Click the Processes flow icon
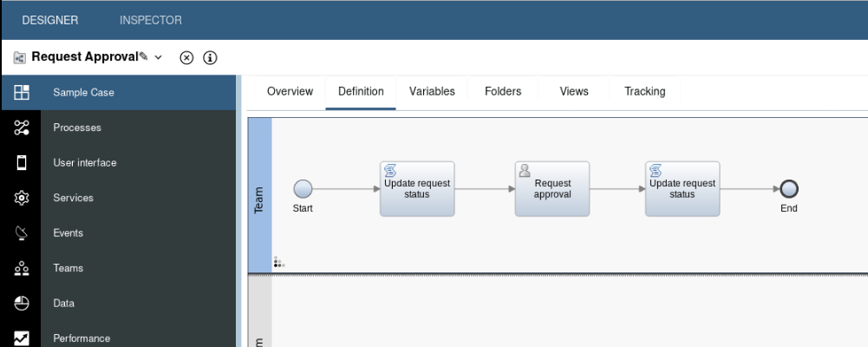 22,128
